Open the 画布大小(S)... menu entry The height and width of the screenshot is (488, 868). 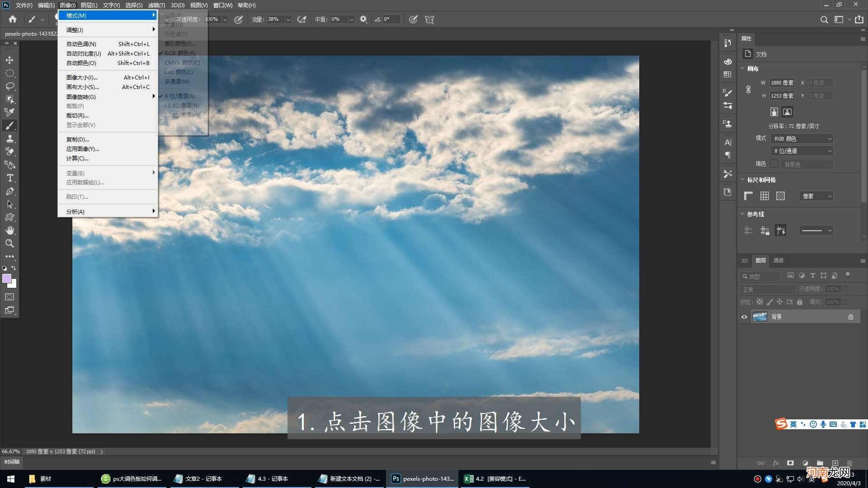[x=108, y=87]
